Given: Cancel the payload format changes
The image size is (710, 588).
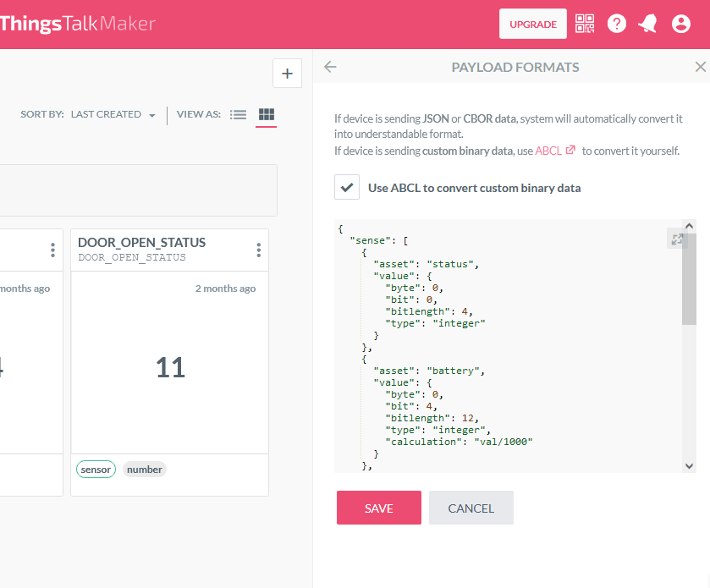Looking at the screenshot, I should point(471,508).
